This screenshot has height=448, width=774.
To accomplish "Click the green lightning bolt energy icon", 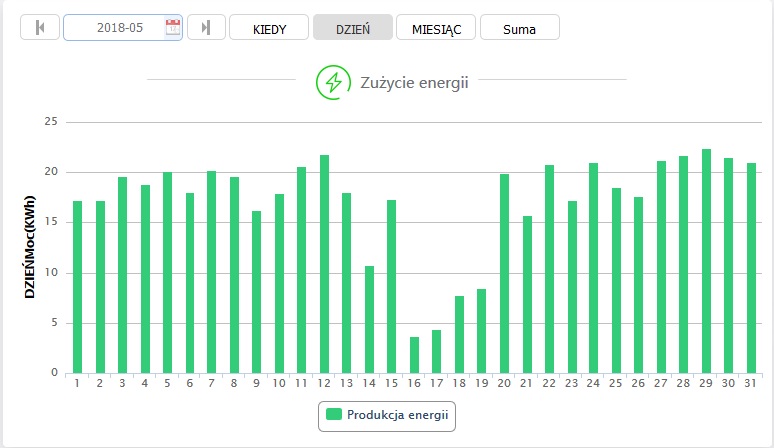I will pos(333,82).
